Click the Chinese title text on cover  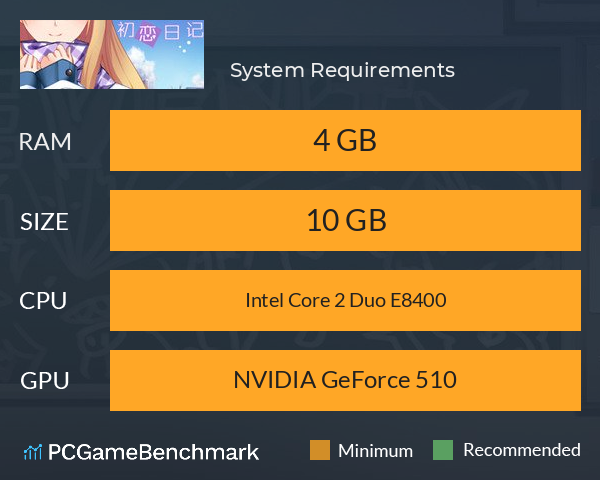tap(160, 31)
